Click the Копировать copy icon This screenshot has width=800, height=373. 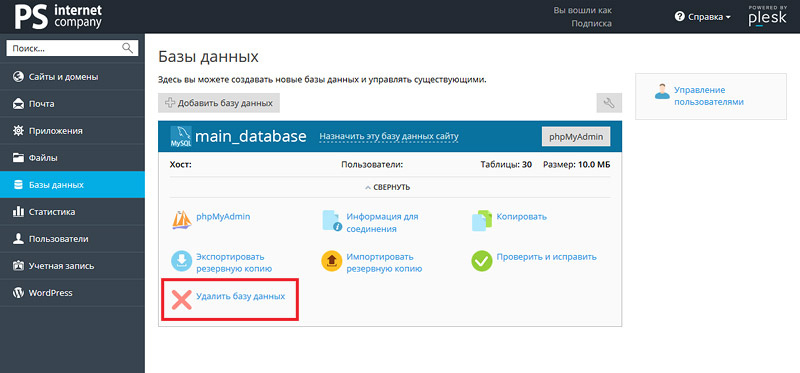pos(482,220)
